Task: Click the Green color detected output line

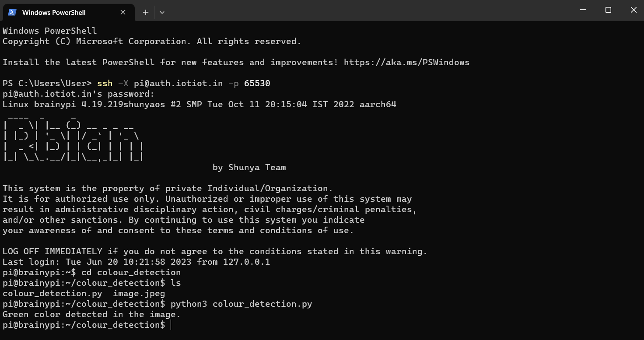Action: click(91, 315)
